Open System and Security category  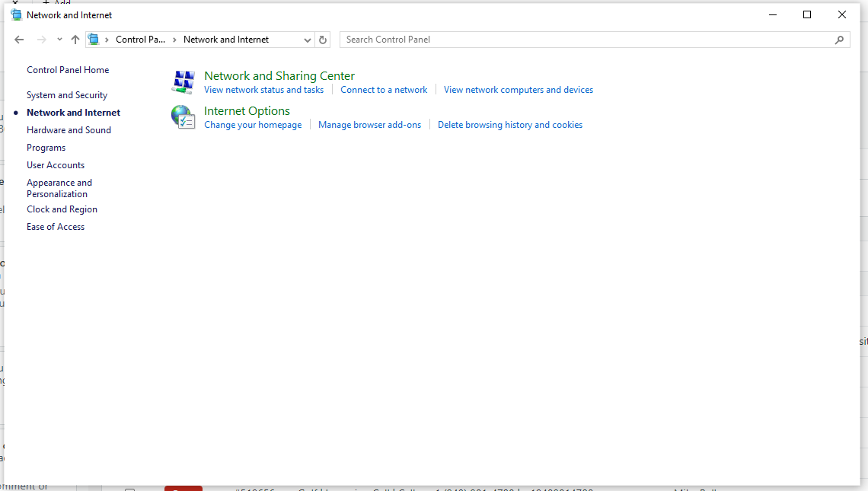click(67, 95)
